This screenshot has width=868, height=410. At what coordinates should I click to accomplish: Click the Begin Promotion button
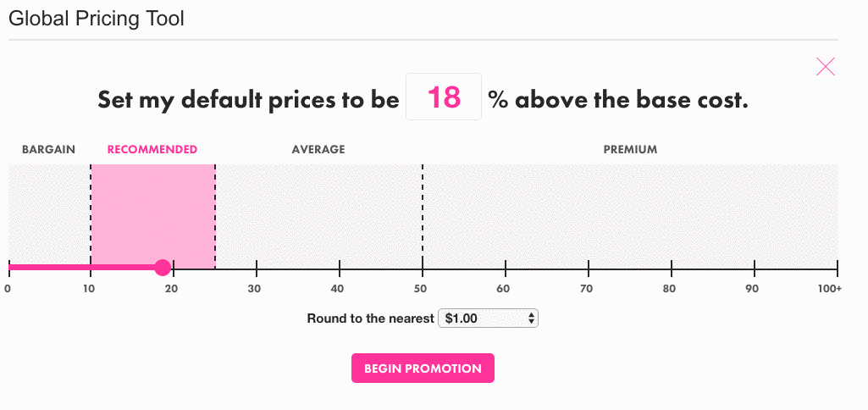point(423,368)
